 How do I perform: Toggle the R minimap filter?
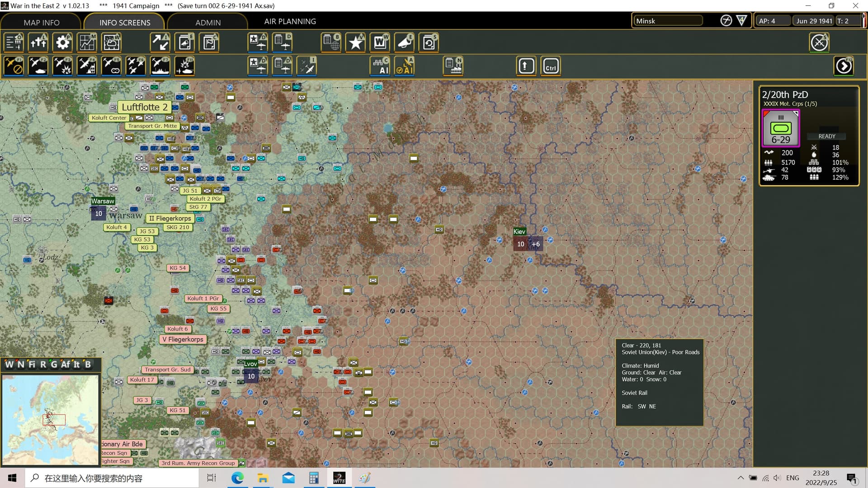[x=43, y=364]
